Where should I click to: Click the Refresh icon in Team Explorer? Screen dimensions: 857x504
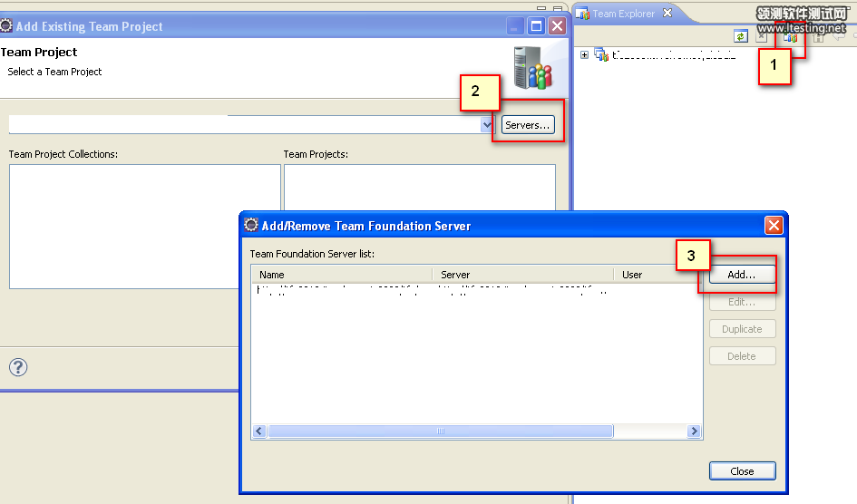pos(741,36)
